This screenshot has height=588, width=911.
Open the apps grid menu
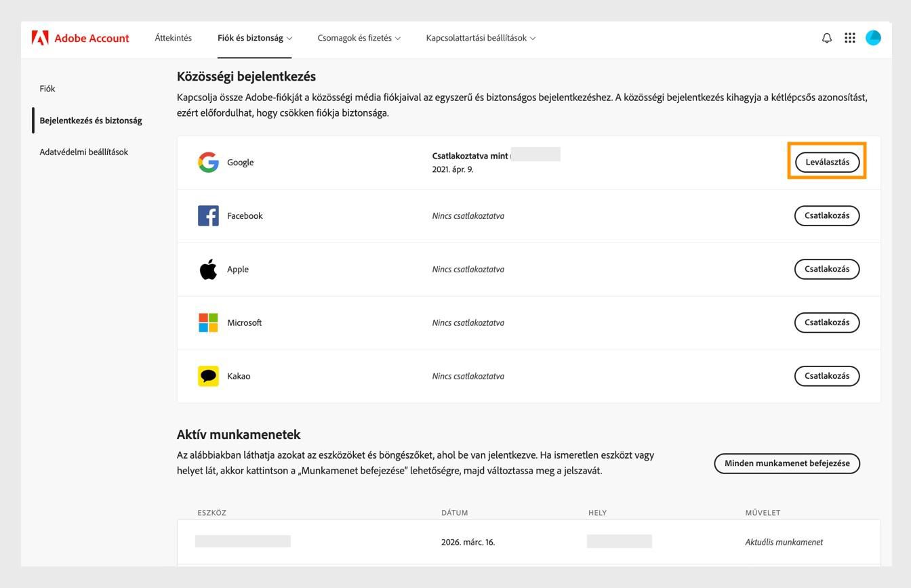[x=849, y=38]
